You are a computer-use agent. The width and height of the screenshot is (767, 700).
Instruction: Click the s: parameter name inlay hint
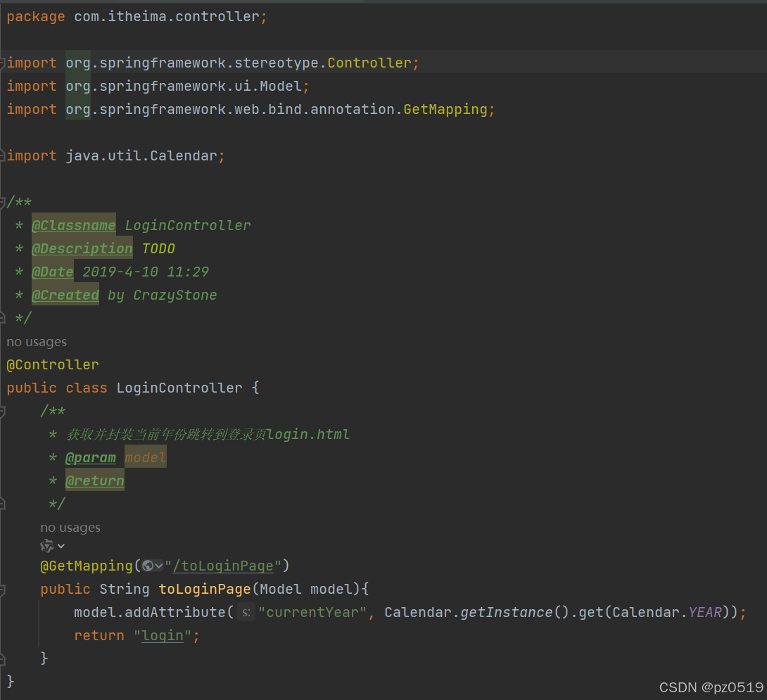[x=246, y=612]
